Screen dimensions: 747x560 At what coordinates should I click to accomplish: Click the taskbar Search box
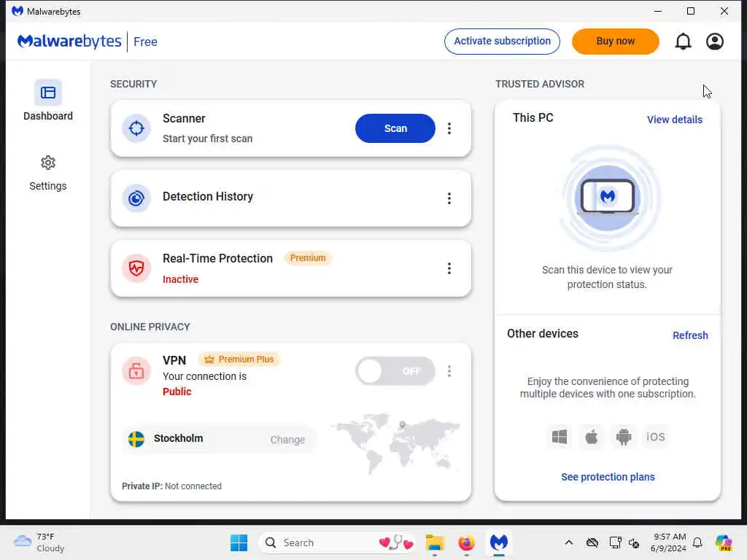(x=337, y=542)
